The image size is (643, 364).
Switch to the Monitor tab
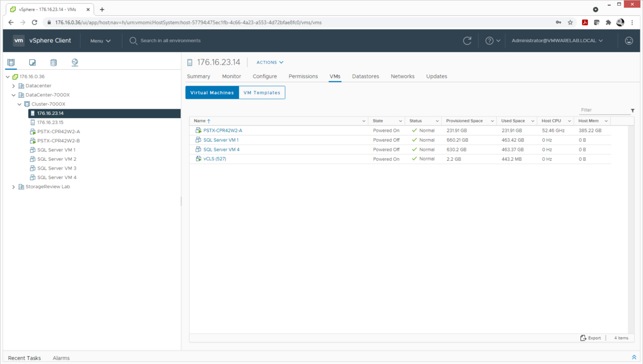point(232,76)
